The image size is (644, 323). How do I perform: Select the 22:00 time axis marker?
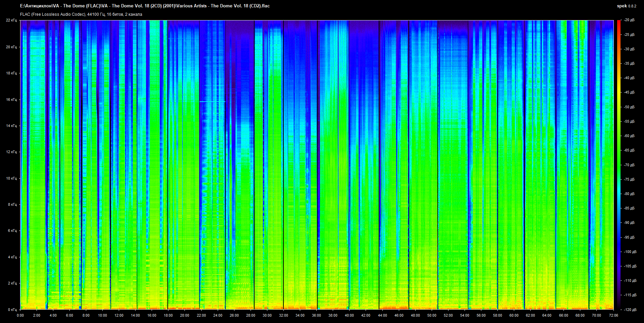201,315
